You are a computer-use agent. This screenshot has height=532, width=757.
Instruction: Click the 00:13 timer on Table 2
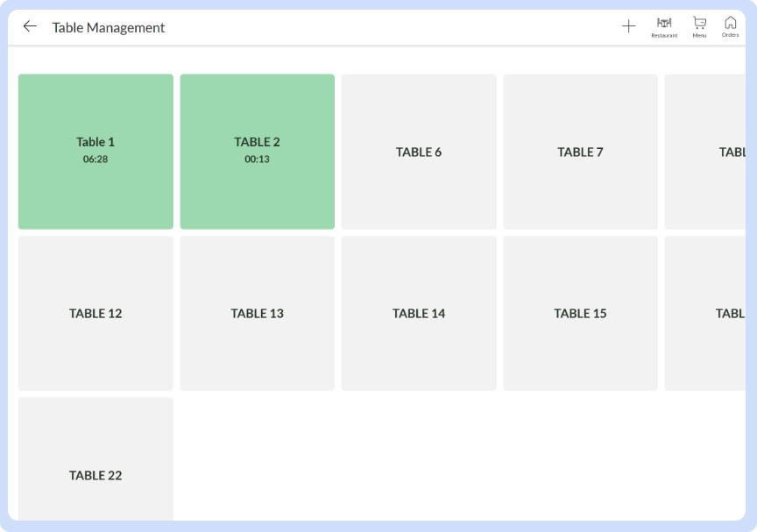(x=257, y=160)
